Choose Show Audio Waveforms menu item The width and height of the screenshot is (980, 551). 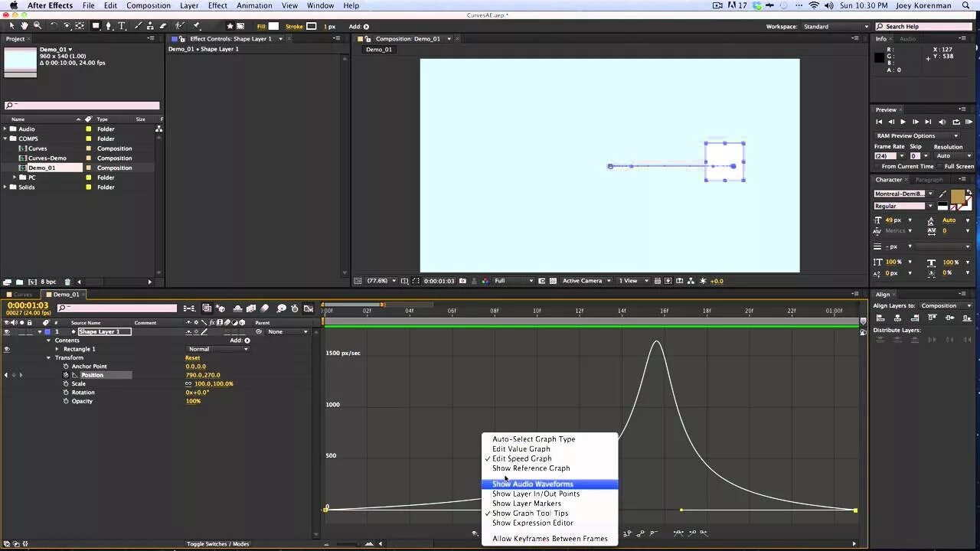[x=549, y=484]
